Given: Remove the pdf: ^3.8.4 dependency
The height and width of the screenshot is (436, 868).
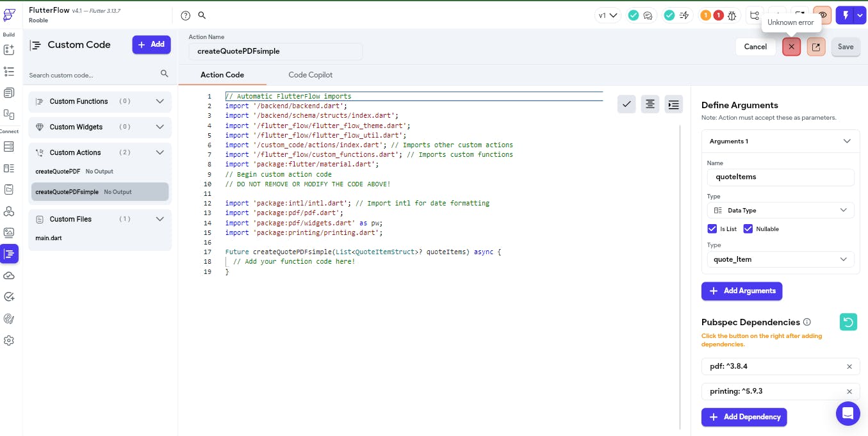Looking at the screenshot, I should pos(849,367).
